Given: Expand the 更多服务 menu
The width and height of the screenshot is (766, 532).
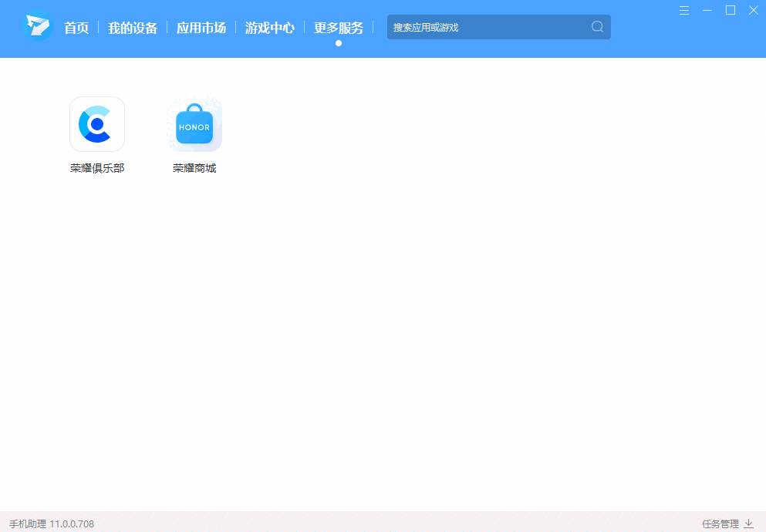Looking at the screenshot, I should (x=338, y=27).
